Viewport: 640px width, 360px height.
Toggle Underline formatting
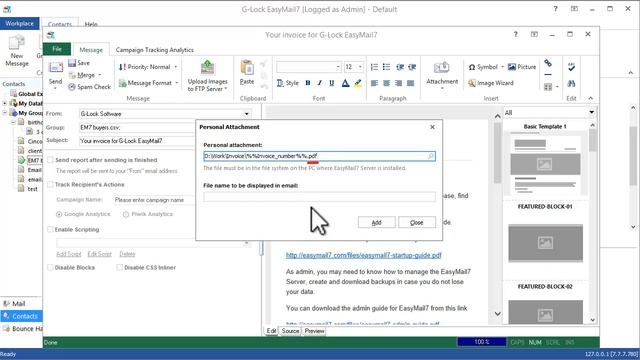(332, 83)
